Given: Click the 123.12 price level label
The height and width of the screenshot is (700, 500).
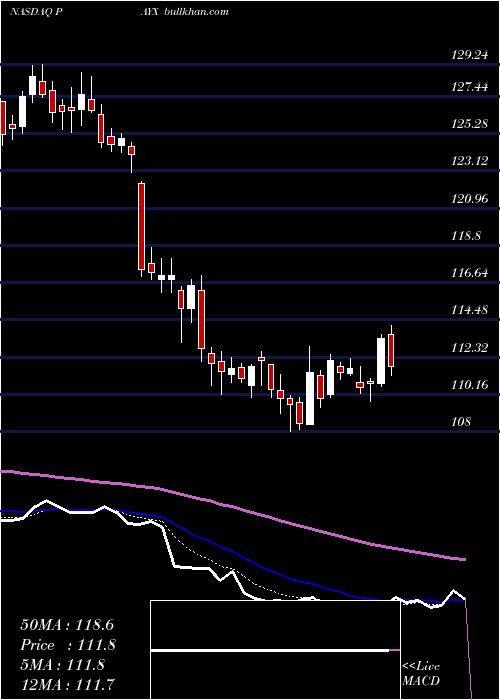Looking at the screenshot, I should [470, 161].
